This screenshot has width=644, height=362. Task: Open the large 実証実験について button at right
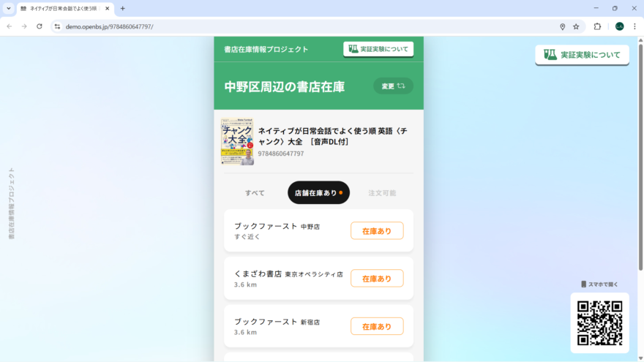582,55
